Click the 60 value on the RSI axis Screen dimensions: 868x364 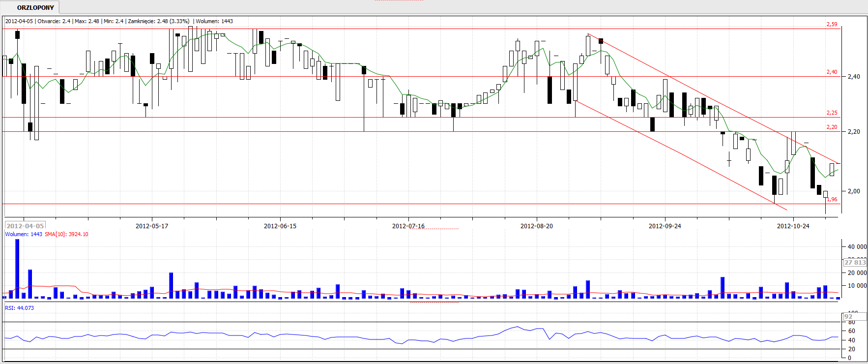click(x=851, y=331)
